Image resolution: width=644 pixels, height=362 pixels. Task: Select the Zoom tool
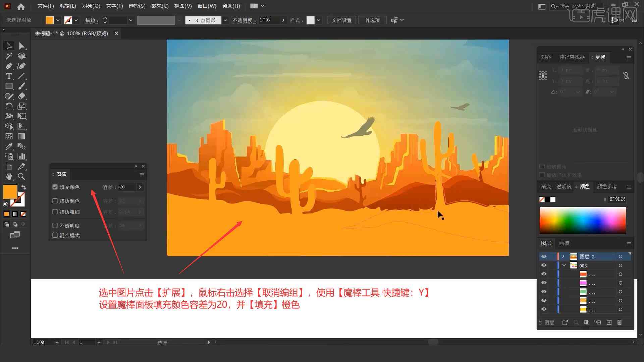pyautogui.click(x=22, y=176)
